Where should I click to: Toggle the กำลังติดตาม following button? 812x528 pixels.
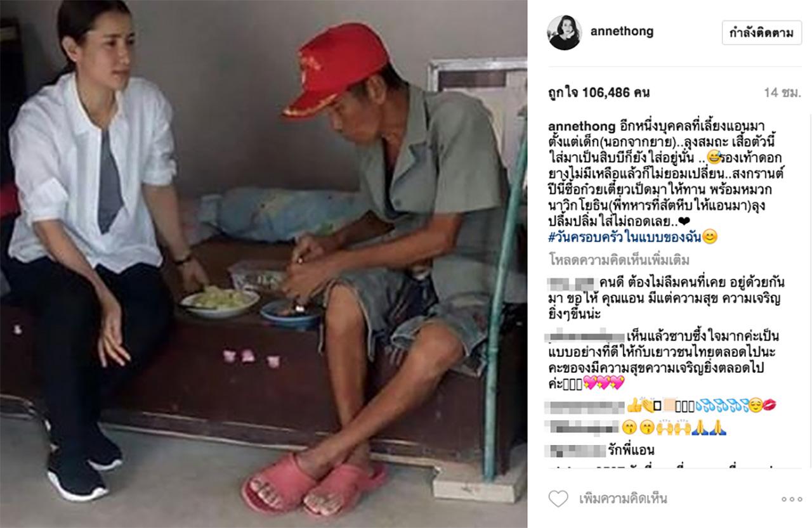(761, 33)
